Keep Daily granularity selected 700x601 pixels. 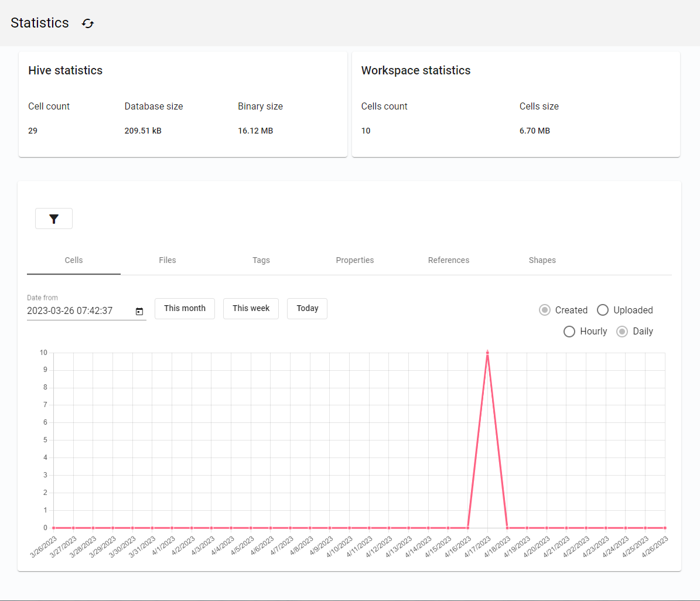(x=622, y=332)
